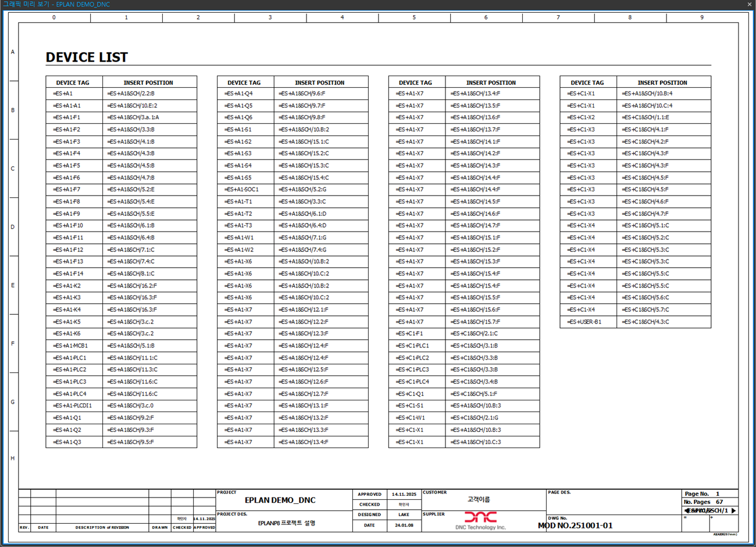Viewport: 756px width, 547px height.
Task: Select device tag =ES+A1-A1
Action: pyautogui.click(x=67, y=105)
